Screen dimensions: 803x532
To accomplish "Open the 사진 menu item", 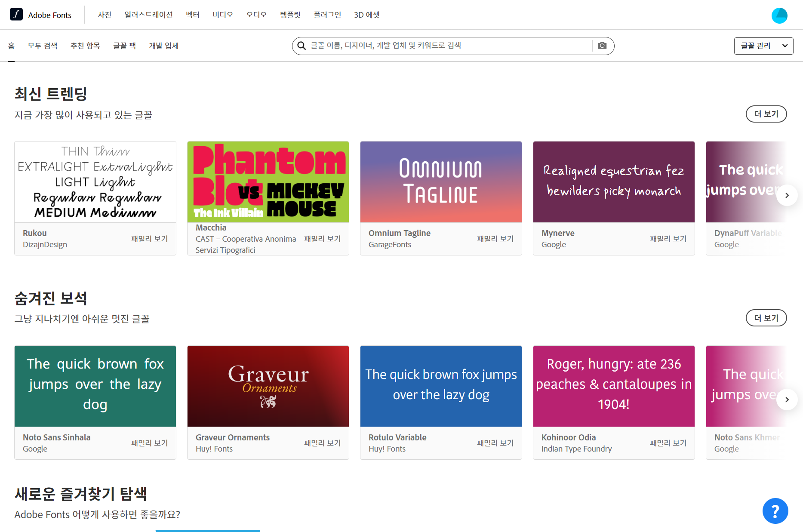I will 105,15.
